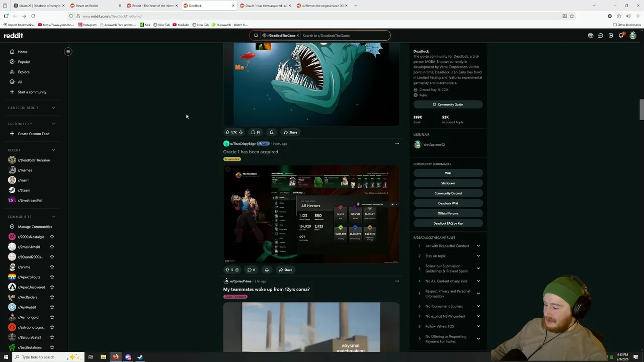Open notifications bell in header

pos(621,36)
